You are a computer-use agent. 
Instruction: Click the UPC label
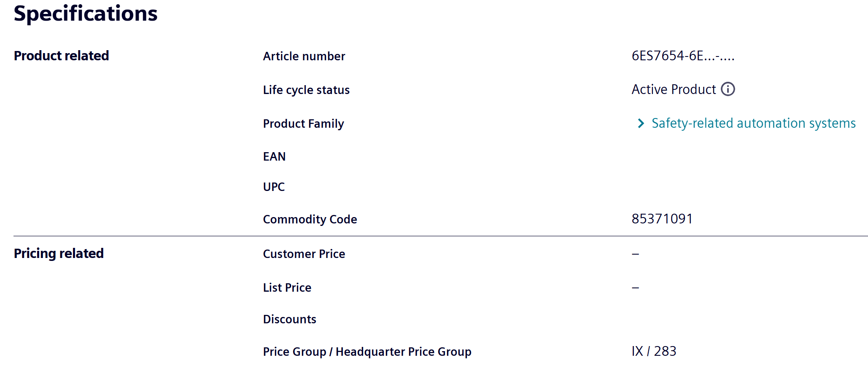[x=274, y=187]
